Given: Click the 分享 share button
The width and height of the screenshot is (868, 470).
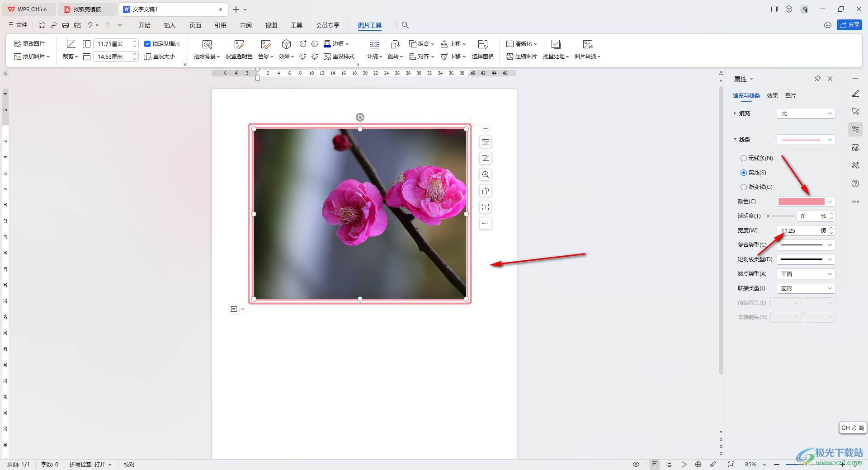Looking at the screenshot, I should pos(849,25).
